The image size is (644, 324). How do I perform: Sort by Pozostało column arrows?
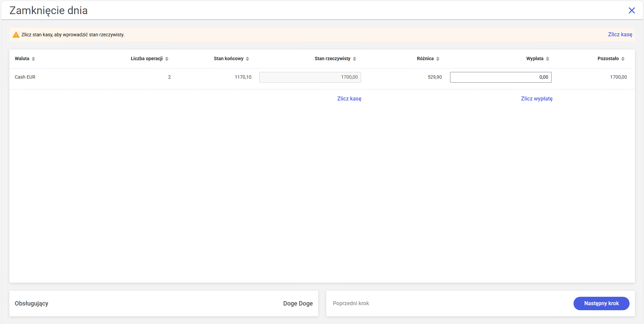[623, 59]
